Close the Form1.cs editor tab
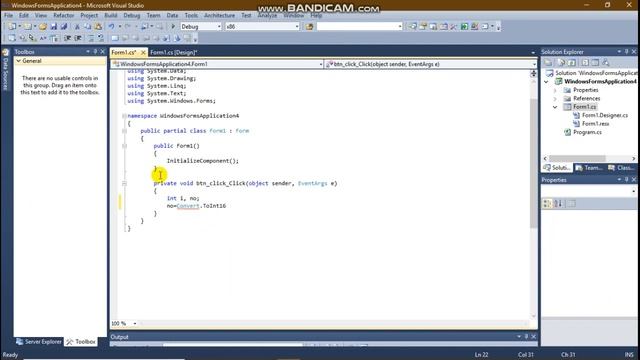This screenshot has width=640, height=360. tap(143, 52)
